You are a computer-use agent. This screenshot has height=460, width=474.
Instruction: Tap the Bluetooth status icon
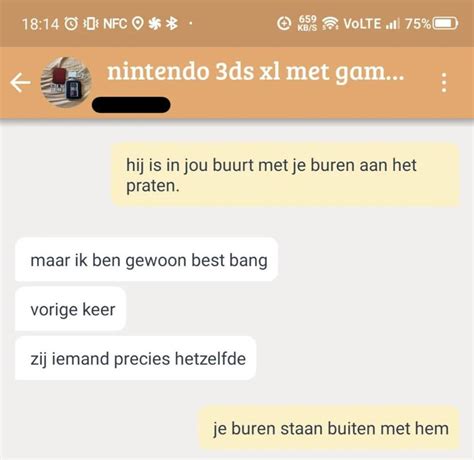pos(172,24)
